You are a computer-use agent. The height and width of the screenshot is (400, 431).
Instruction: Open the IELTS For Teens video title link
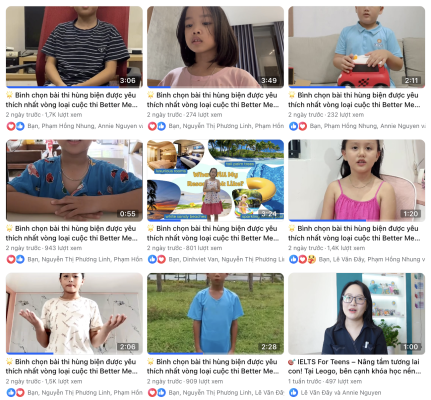point(354,366)
